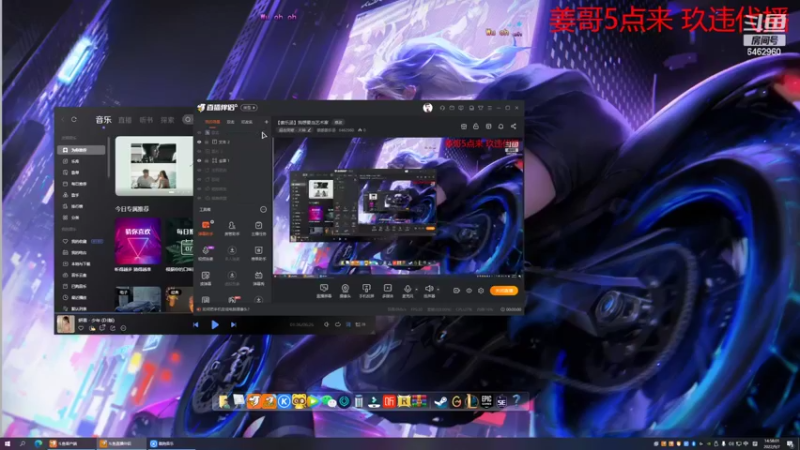Open the pink triangle playlist card
Viewport: 800px width, 450px height.
pos(137,241)
